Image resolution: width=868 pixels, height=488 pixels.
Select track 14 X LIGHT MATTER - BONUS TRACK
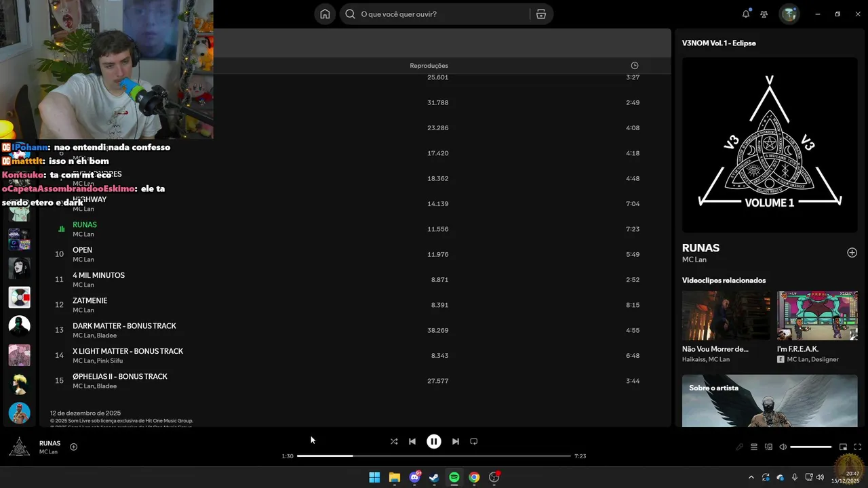[x=355, y=355]
